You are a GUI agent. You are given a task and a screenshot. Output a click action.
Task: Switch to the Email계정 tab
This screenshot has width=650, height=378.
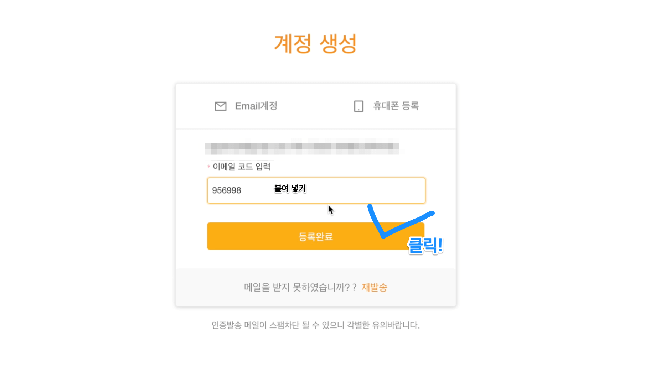(x=246, y=106)
